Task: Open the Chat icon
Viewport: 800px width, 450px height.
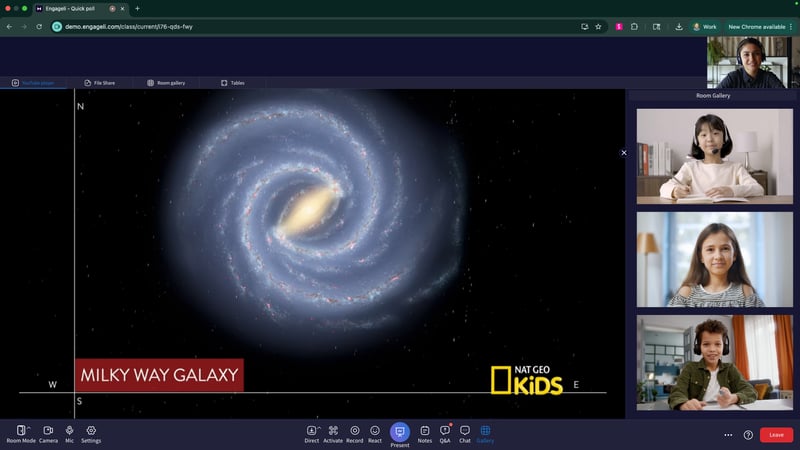Action: coord(465,430)
